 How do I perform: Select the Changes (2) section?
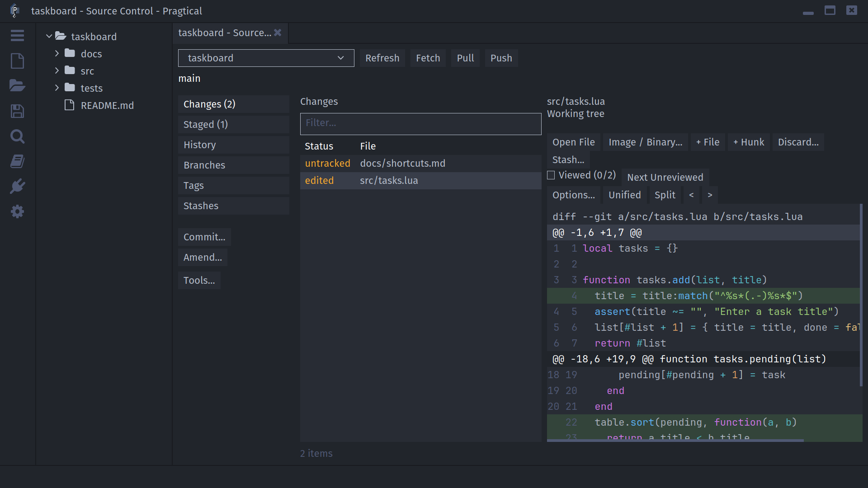[233, 104]
